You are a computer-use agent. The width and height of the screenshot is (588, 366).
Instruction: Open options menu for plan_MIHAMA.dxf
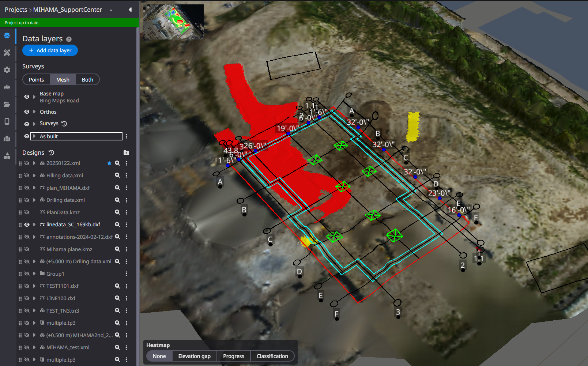(x=126, y=188)
